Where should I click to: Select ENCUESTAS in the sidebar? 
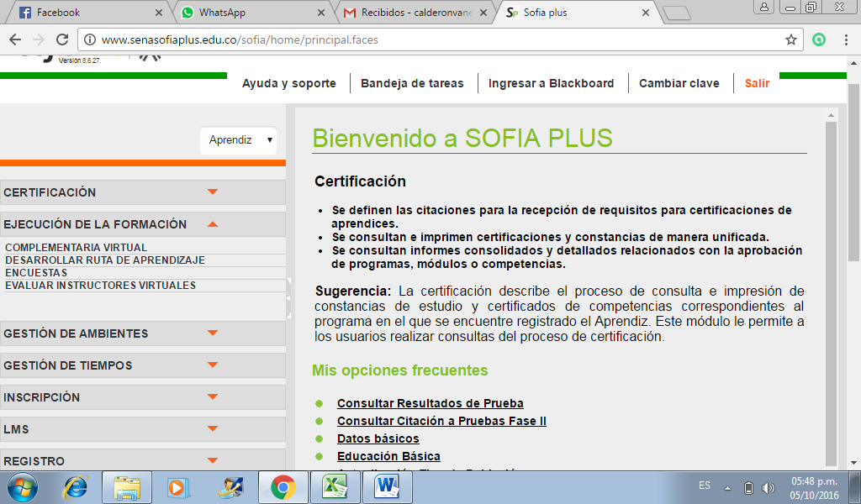point(35,273)
